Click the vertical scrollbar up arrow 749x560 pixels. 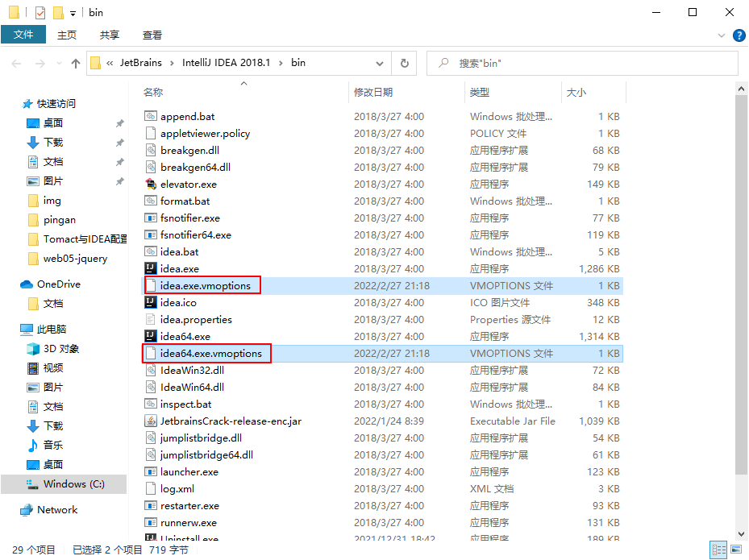click(741, 89)
